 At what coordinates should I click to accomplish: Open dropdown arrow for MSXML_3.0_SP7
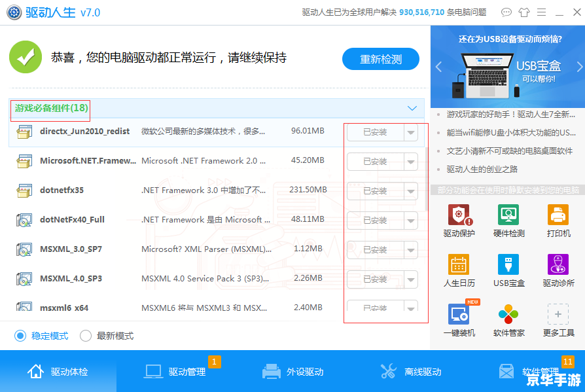pyautogui.click(x=411, y=250)
